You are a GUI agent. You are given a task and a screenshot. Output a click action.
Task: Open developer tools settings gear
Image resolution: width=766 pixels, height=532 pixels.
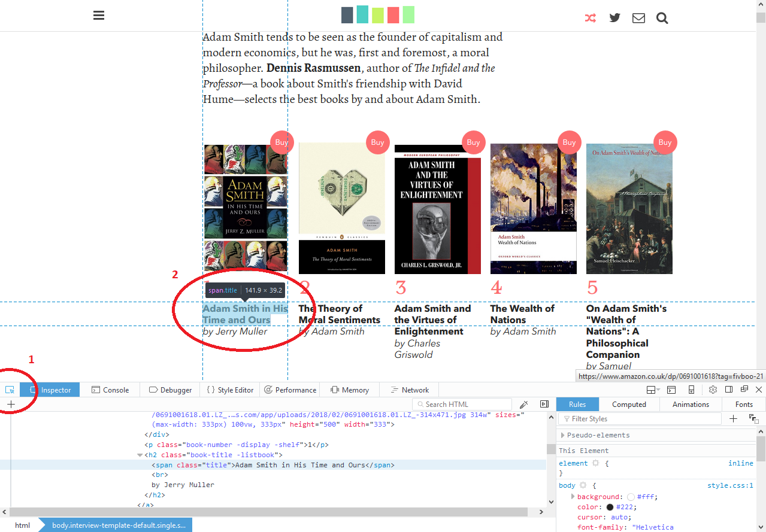pyautogui.click(x=713, y=390)
